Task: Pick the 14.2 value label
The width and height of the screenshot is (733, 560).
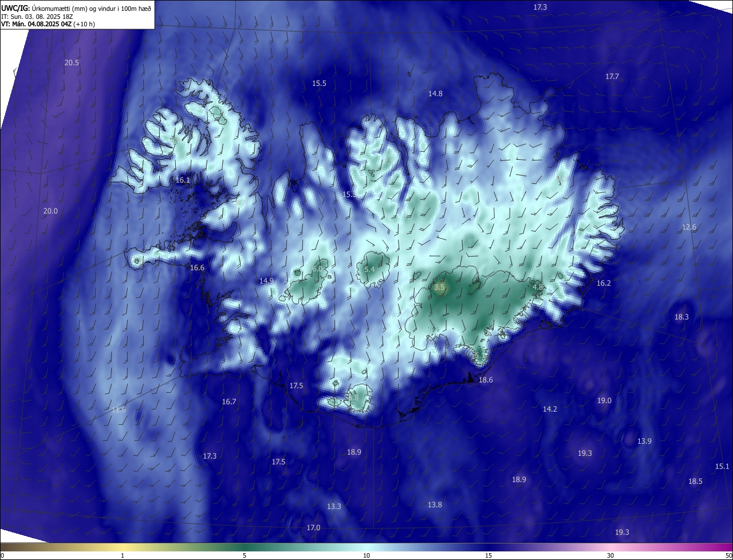Action: [x=550, y=409]
